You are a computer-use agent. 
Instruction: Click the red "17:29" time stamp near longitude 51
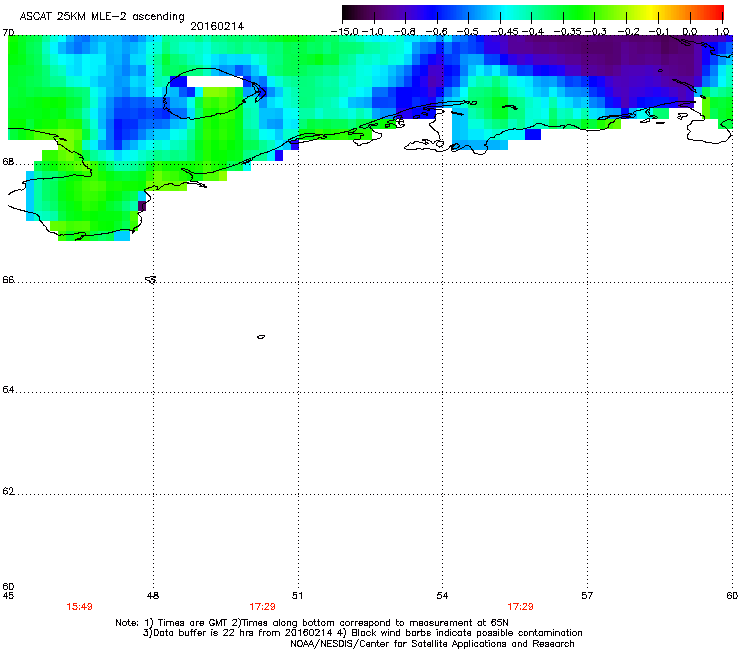point(262,607)
